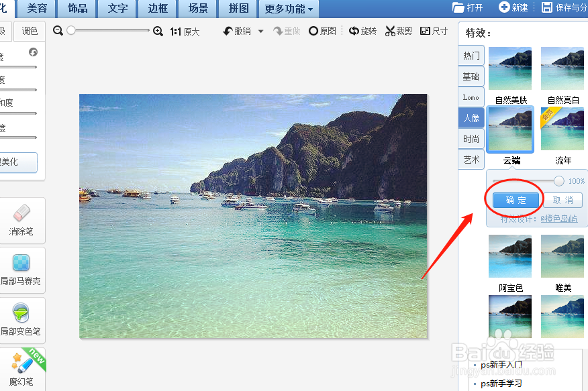Select the 消除笔 eraser pen tool
Image resolution: width=588 pixels, height=391 pixels.
pos(21,221)
